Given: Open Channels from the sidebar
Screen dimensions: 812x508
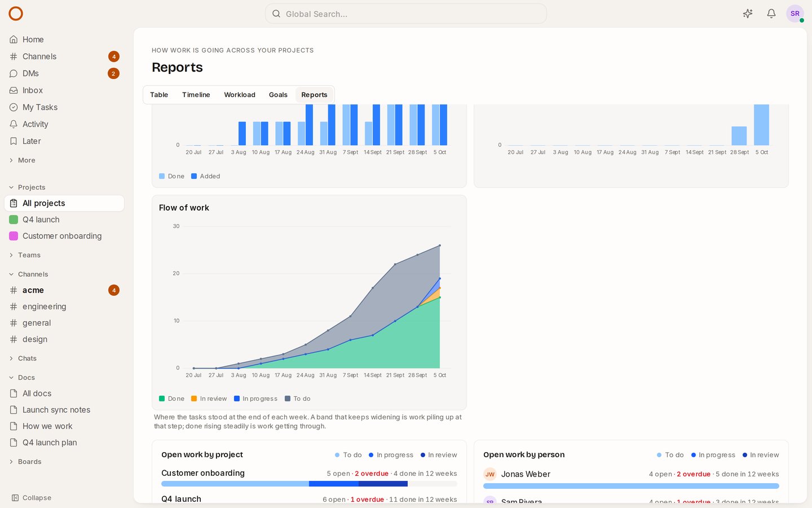Looking at the screenshot, I should point(64,56).
